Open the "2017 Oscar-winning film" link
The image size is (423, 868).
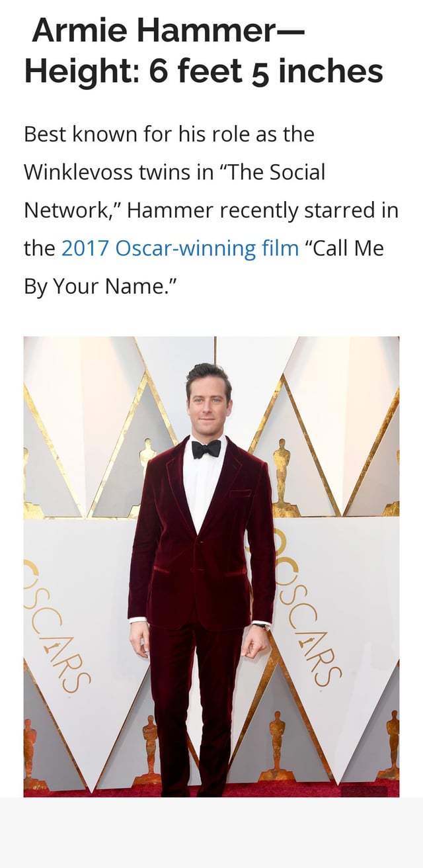[180, 249]
